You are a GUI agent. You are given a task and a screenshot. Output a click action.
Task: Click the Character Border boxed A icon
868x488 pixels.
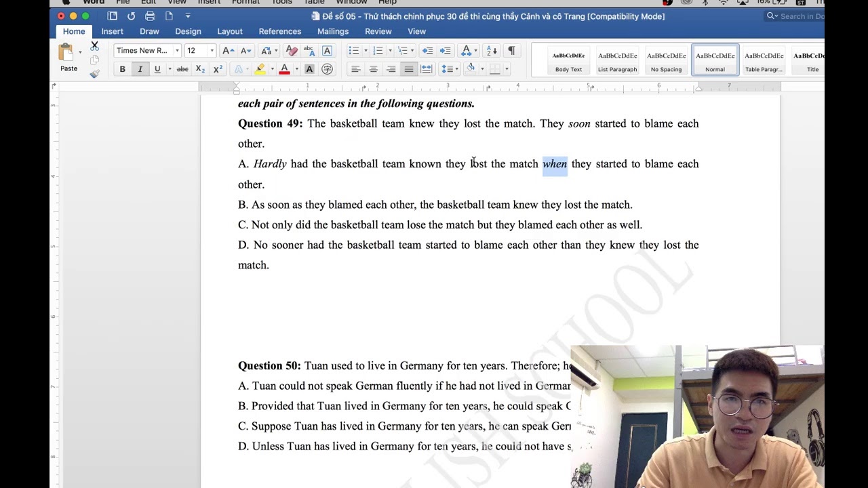coord(327,51)
